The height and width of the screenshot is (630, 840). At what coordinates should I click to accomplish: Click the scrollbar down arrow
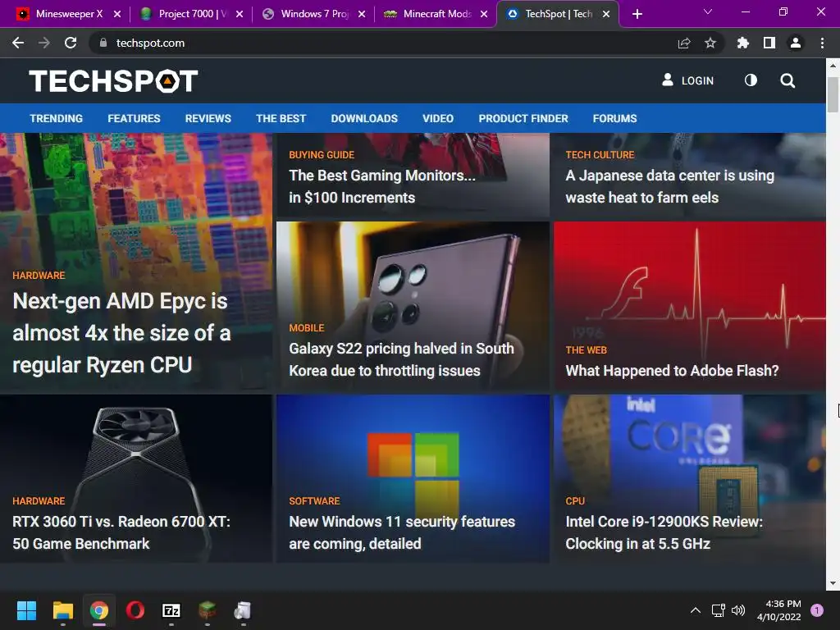833,583
